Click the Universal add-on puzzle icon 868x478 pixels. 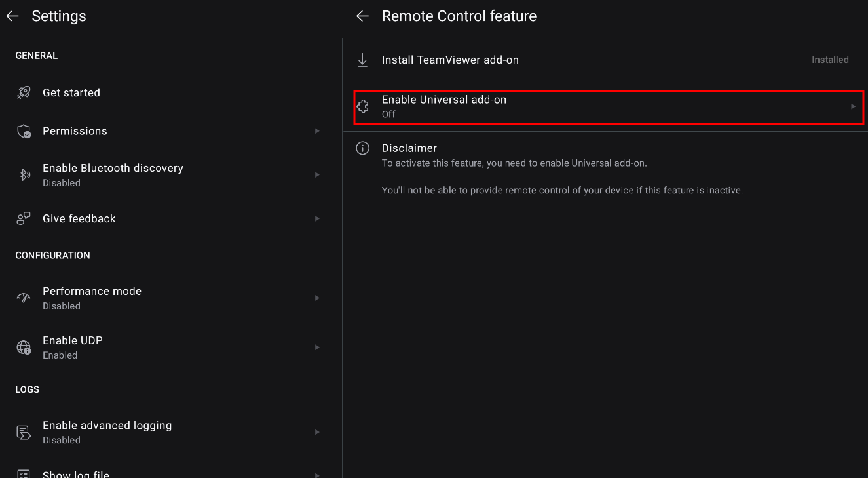pyautogui.click(x=362, y=106)
